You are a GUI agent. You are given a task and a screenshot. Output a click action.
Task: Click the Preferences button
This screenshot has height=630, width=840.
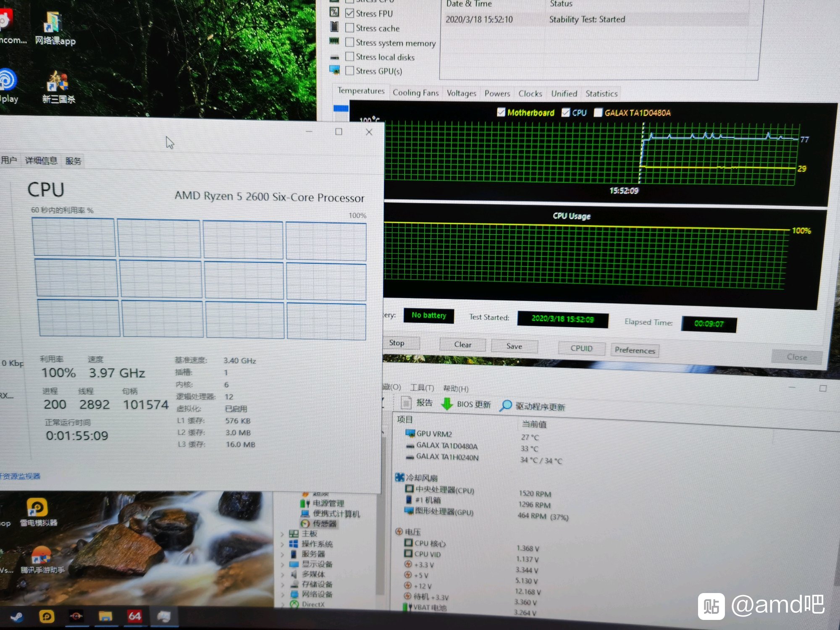635,350
